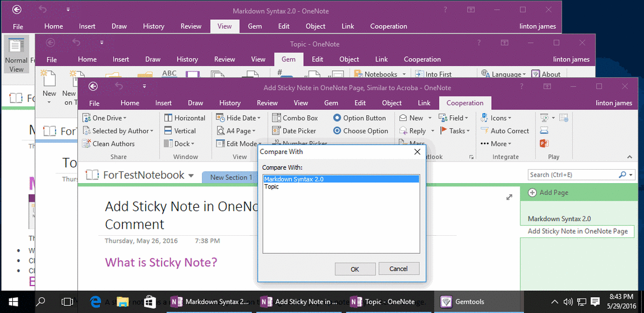Create New Outlook item

(412, 118)
